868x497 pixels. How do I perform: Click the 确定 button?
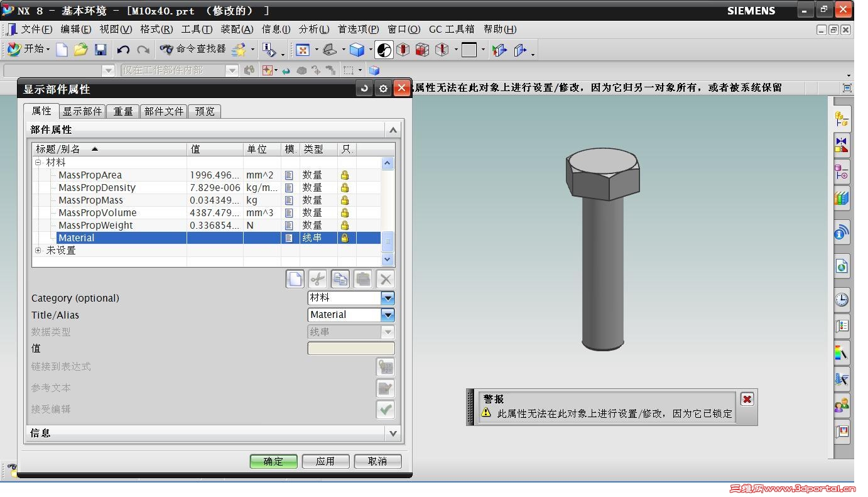click(x=273, y=461)
